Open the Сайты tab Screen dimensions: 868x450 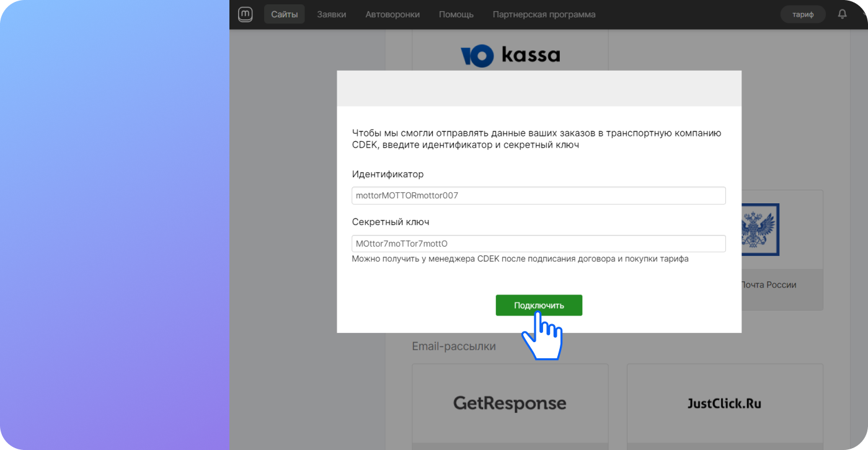click(285, 14)
